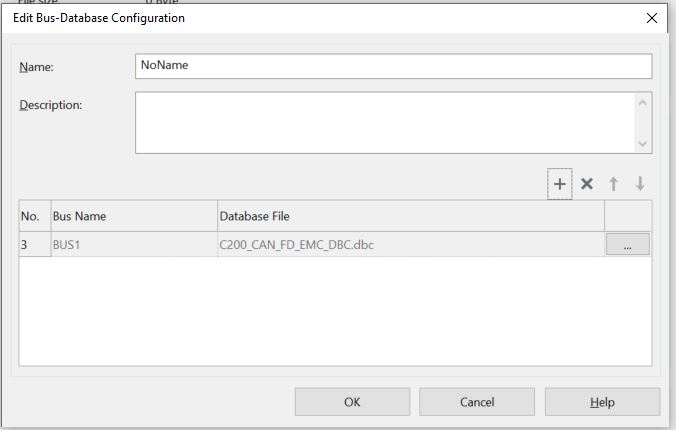Click empty area below the BUS1 row
676x430 pixels.
point(335,312)
